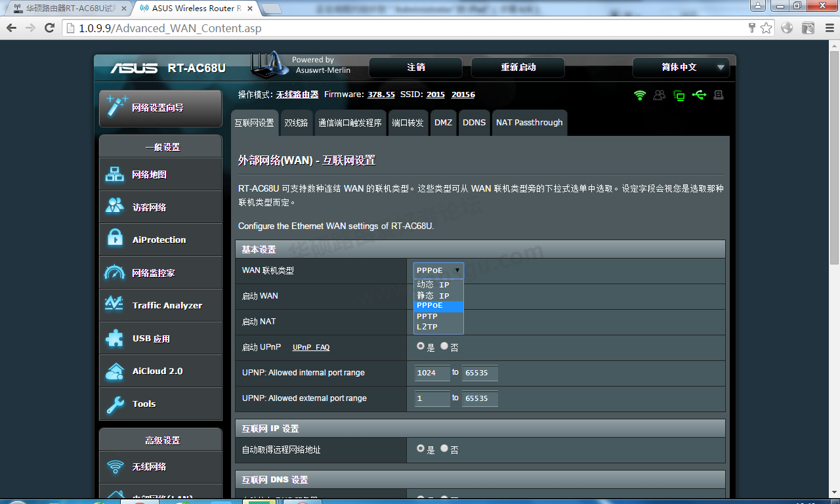Viewport: 840px width, 504px height.
Task: Click the saved password key icon
Action: 752,28
